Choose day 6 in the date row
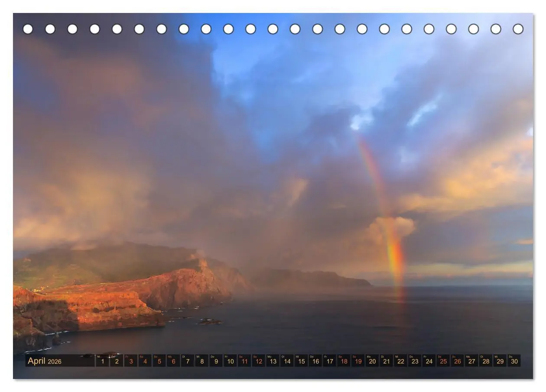The height and width of the screenshot is (392, 546). pos(173,360)
